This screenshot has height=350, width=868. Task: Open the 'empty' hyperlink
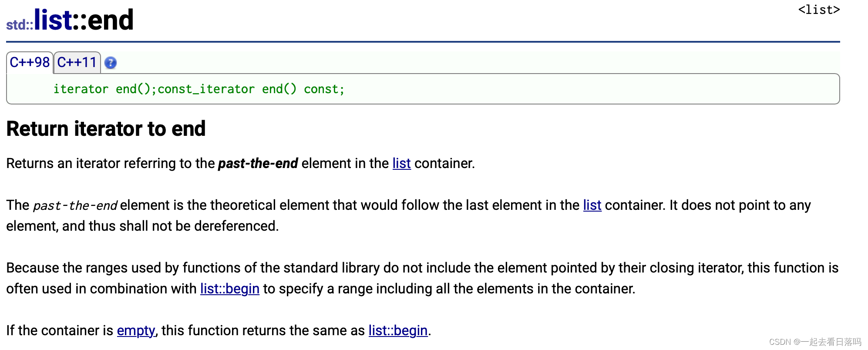[136, 330]
